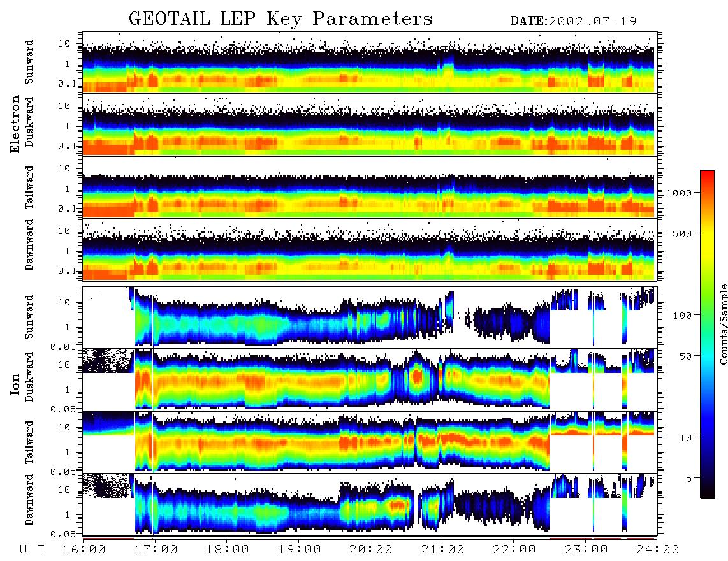Click the Electron Tailward panel label
Screen dimensions: 728x561
[x=29, y=187]
